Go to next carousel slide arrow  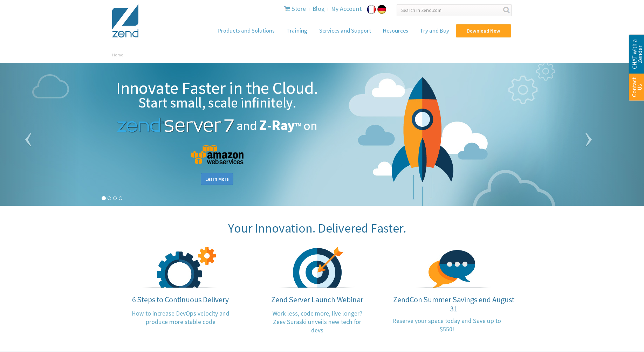coord(589,139)
